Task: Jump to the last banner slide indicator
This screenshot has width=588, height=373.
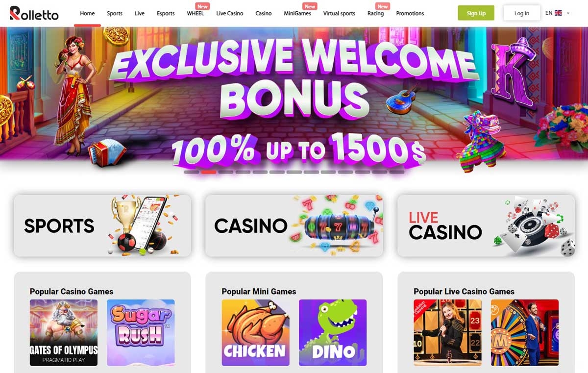Action: pyautogui.click(x=396, y=172)
